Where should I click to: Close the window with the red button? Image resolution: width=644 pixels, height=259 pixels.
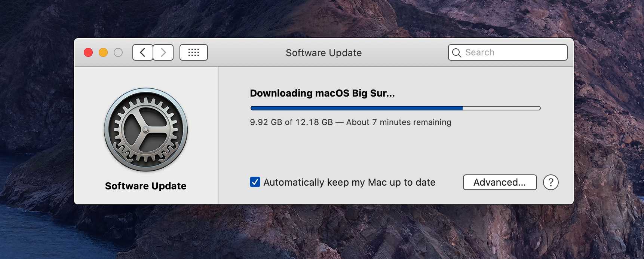tap(88, 52)
